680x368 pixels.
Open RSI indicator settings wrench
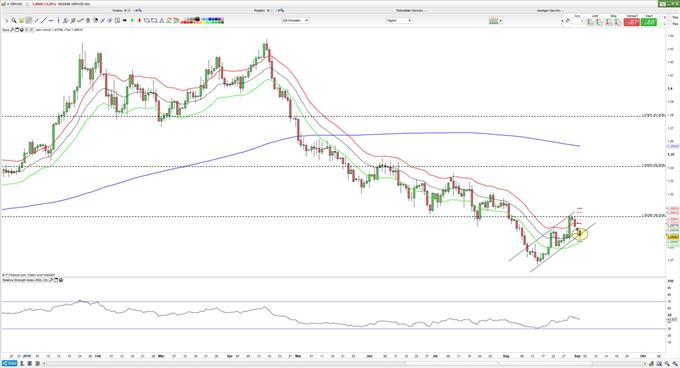[51, 280]
